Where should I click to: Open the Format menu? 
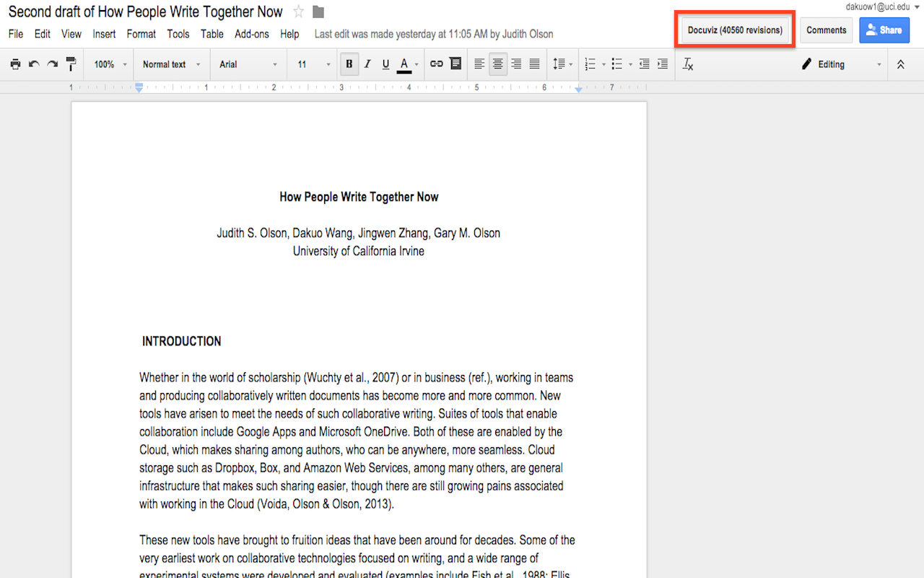pos(141,34)
